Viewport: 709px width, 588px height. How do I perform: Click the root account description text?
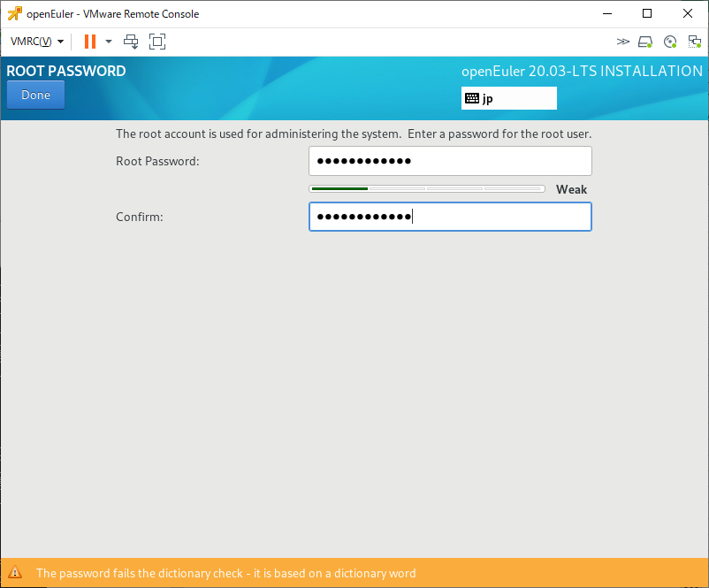point(354,134)
